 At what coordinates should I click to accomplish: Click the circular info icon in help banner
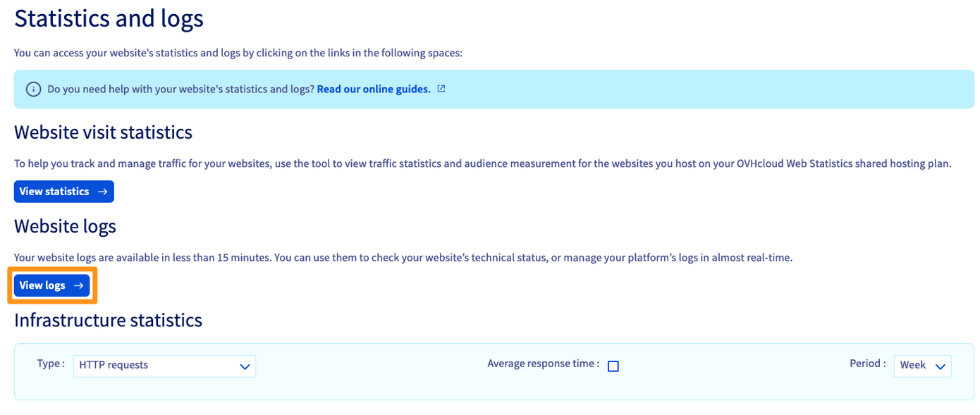(33, 89)
